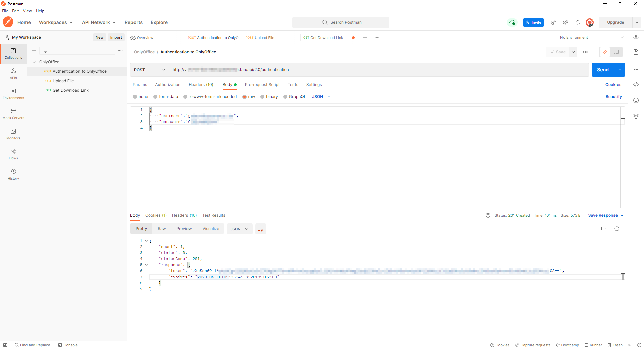Open the No Environment selector
This screenshot has height=349, width=644.
[592, 37]
